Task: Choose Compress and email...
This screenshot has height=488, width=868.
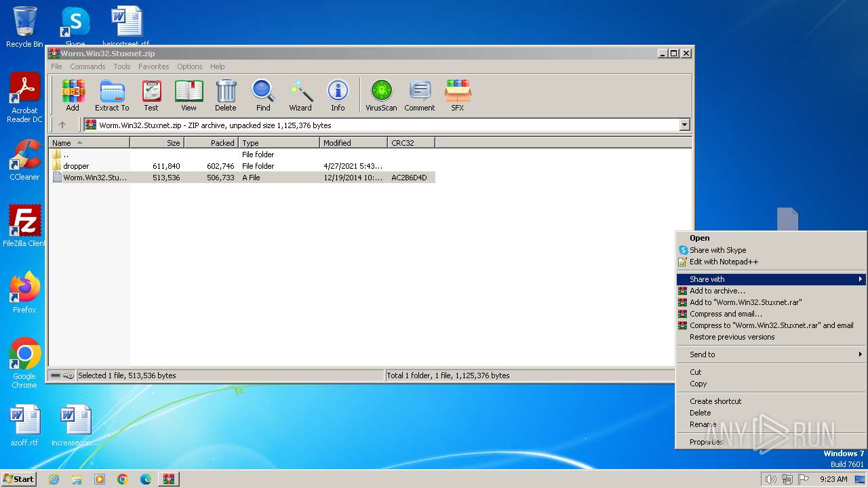Action: click(771, 314)
